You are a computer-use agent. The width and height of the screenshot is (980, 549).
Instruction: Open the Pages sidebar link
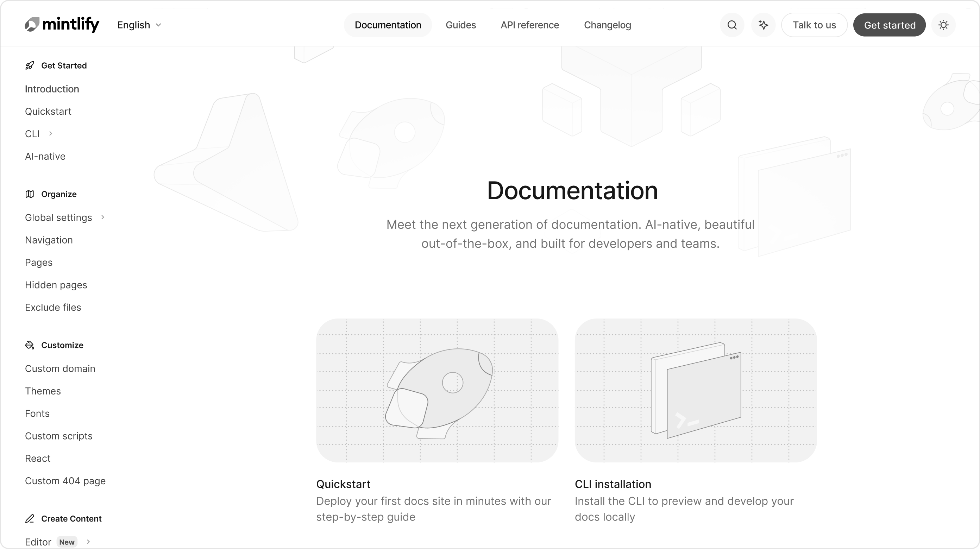(39, 263)
